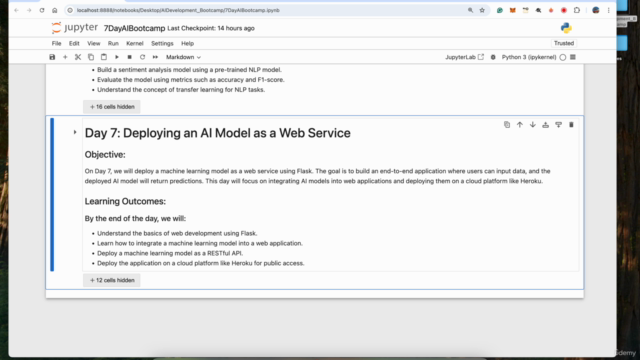Image resolution: width=640 pixels, height=360 pixels.
Task: Open JupyterLab link in the toolbar
Action: 464,57
